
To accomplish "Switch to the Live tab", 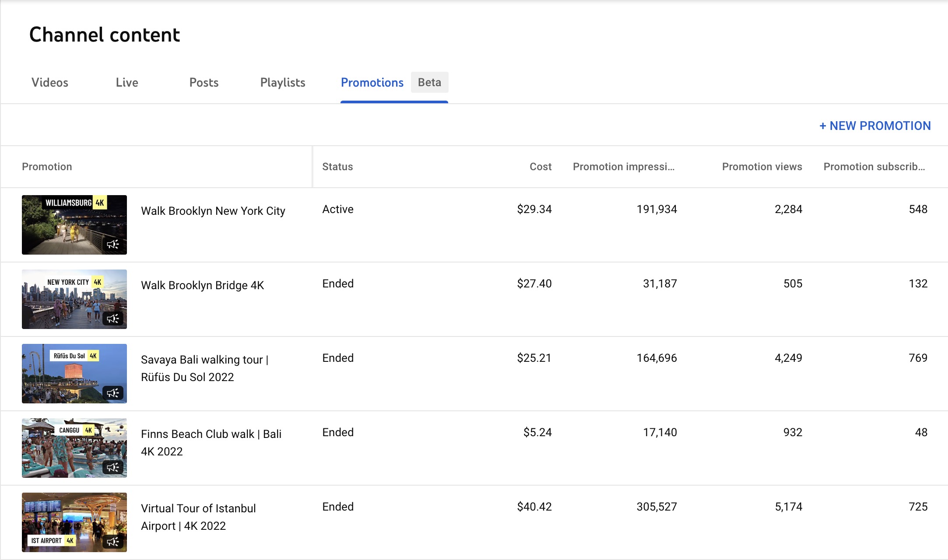I will coord(126,82).
